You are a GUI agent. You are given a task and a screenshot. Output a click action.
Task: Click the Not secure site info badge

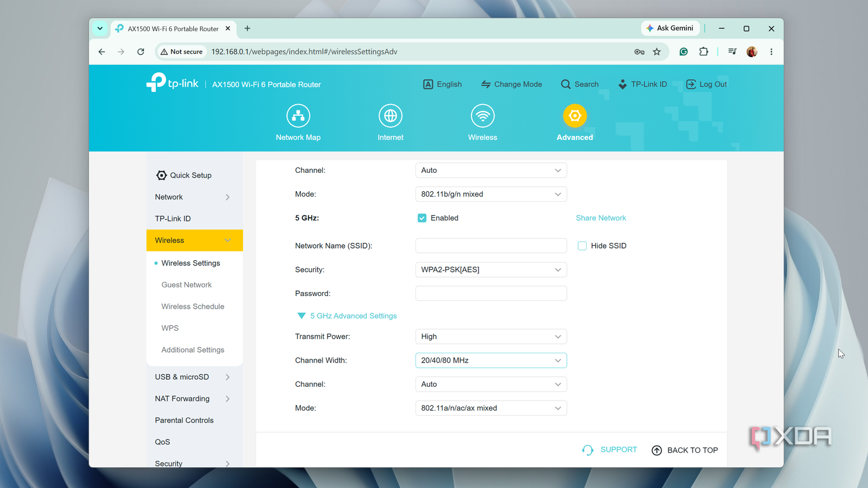pos(182,51)
